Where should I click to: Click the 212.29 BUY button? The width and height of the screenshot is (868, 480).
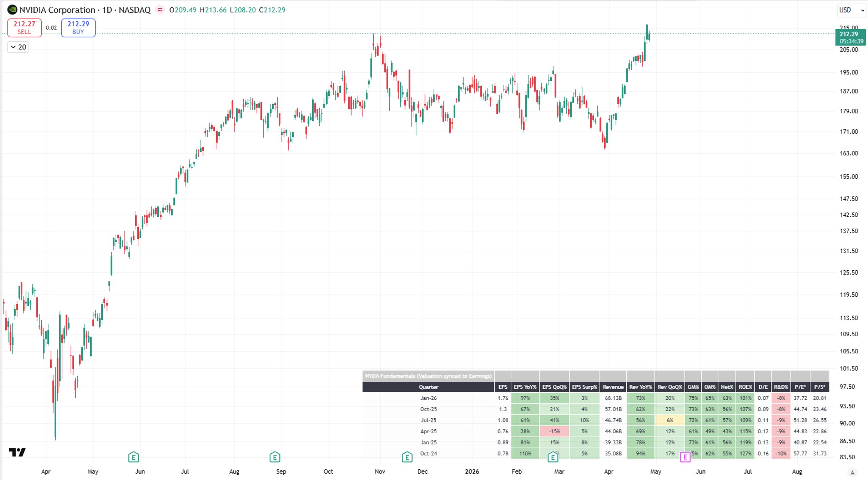[78, 27]
